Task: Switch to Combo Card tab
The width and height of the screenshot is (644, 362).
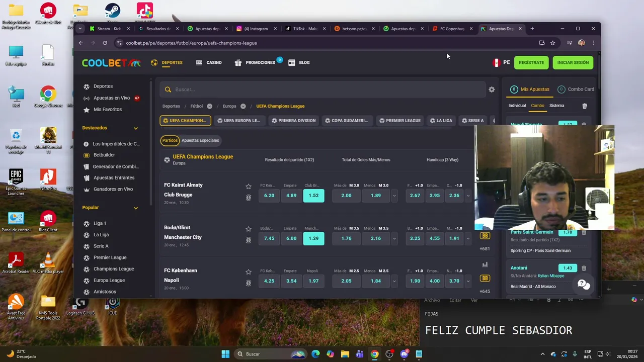Action: [x=576, y=89]
